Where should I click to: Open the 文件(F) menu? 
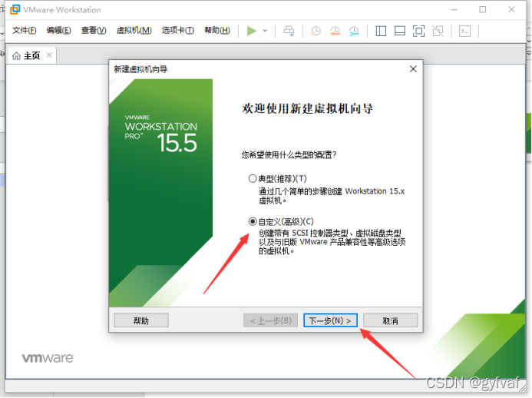[x=25, y=31]
